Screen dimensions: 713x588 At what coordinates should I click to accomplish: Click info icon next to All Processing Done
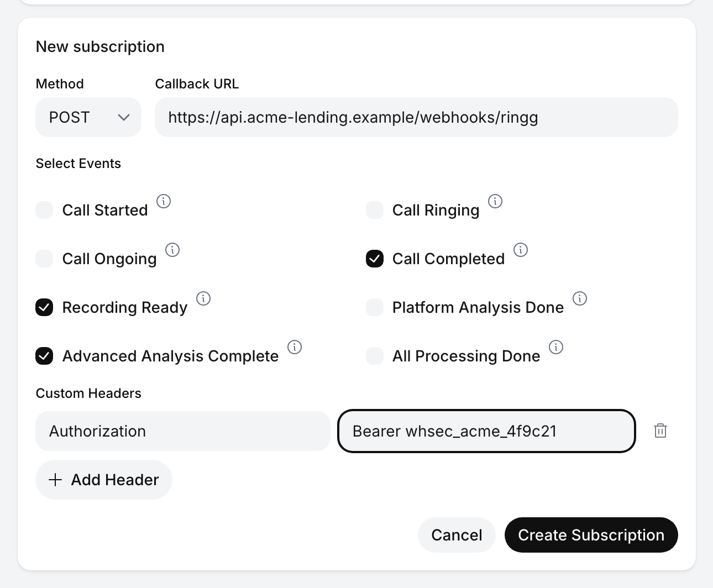pos(556,347)
